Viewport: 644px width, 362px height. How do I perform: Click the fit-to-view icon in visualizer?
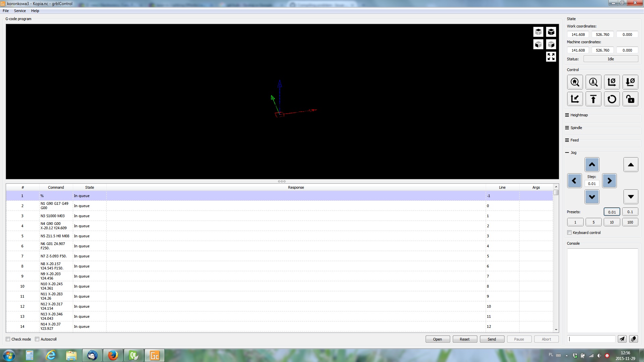(551, 57)
